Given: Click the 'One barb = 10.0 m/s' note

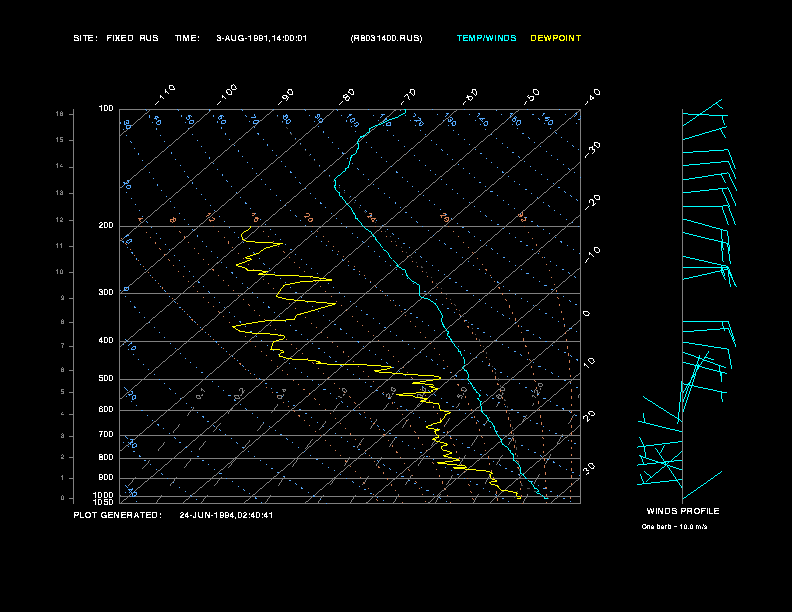Looking at the screenshot, I should coord(674,527).
